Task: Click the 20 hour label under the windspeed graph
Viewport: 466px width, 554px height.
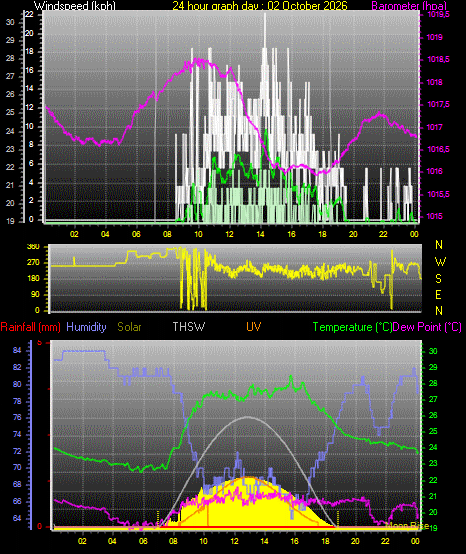Action: [353, 234]
